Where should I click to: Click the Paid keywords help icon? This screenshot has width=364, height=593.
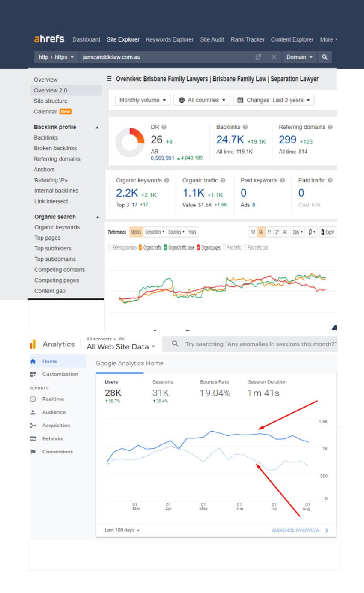coord(283,180)
